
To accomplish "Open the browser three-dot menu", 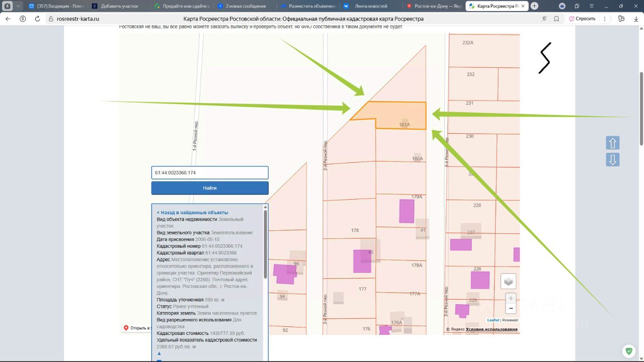I will click(605, 19).
